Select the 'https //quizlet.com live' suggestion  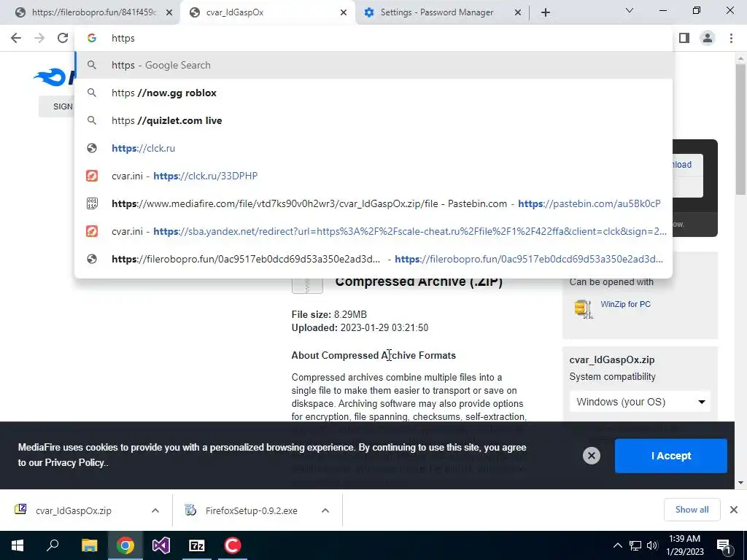(x=373, y=120)
